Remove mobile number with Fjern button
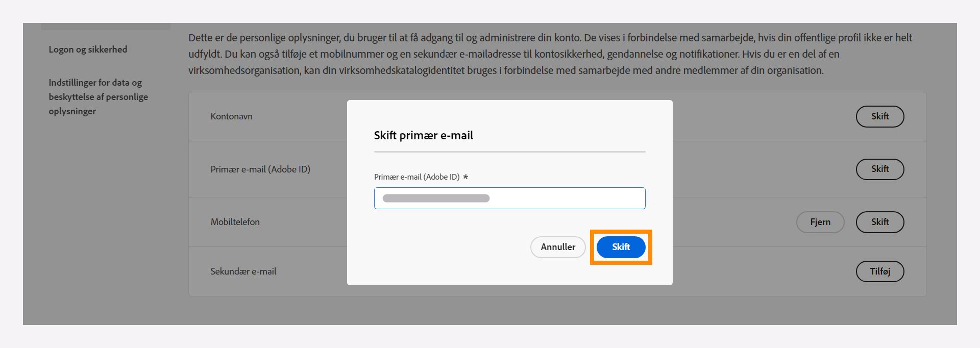 (x=820, y=222)
